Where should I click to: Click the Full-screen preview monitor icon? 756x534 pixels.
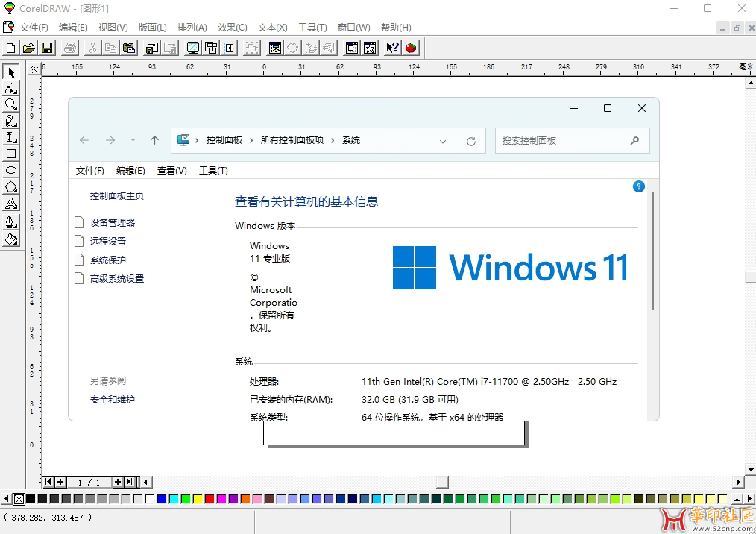click(193, 48)
